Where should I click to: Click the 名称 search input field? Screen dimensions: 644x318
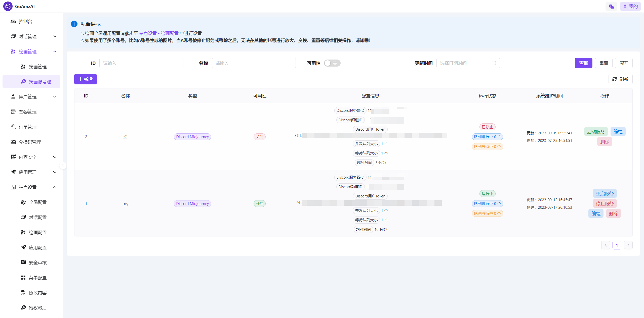pos(254,63)
